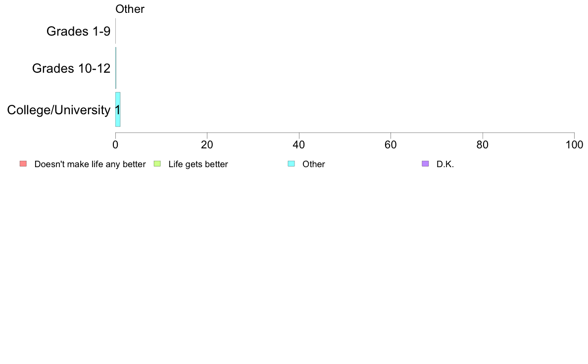Viewport: 588px width, 364px height.
Task: Click the 100 axis tick label
Action: click(x=574, y=145)
